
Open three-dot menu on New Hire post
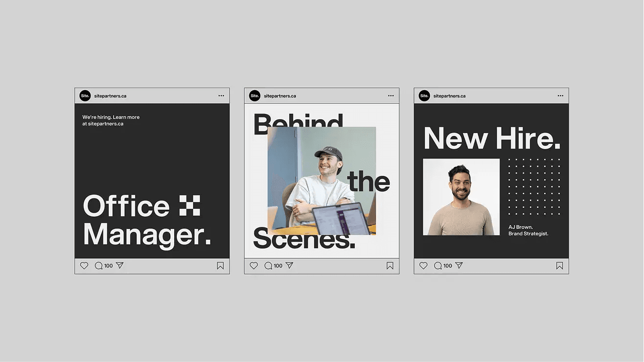(x=560, y=96)
